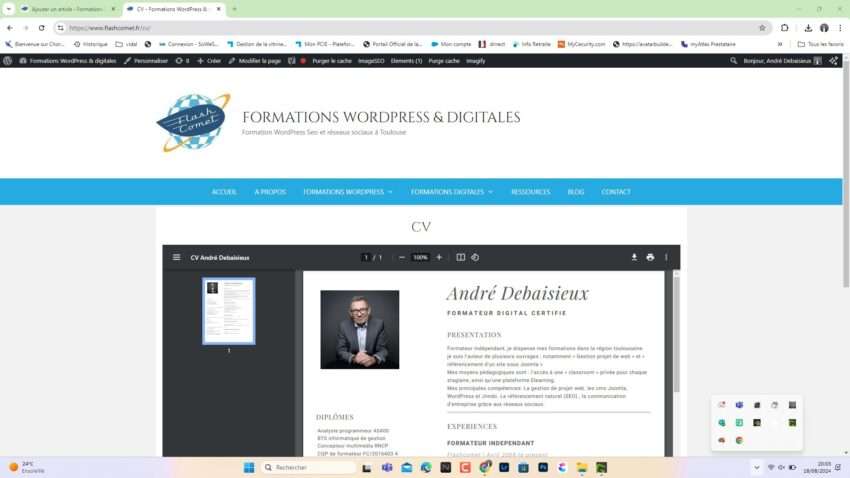
Task: Zoom in on the PDF with plus button
Action: coord(439,257)
